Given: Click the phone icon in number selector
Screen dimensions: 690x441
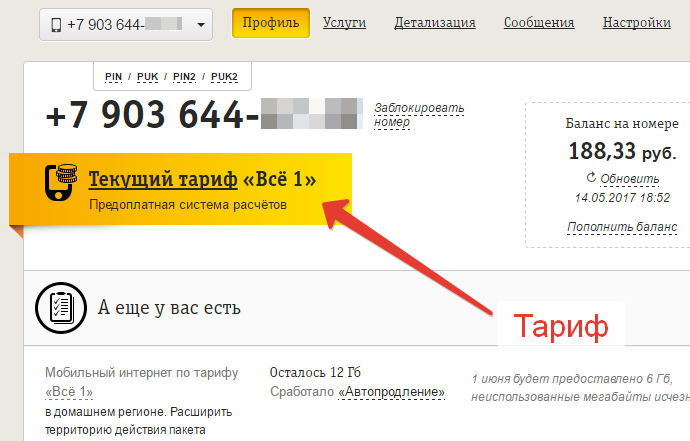Looking at the screenshot, I should tap(56, 25).
